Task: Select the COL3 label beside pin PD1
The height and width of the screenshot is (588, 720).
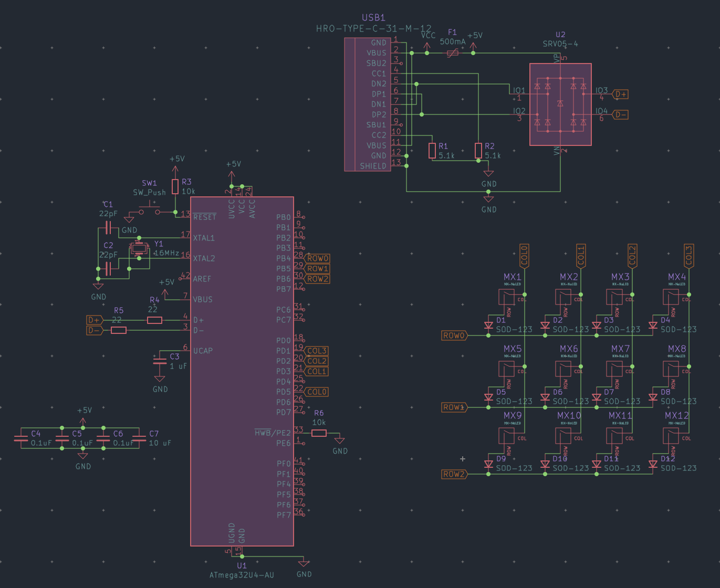Action: [317, 351]
